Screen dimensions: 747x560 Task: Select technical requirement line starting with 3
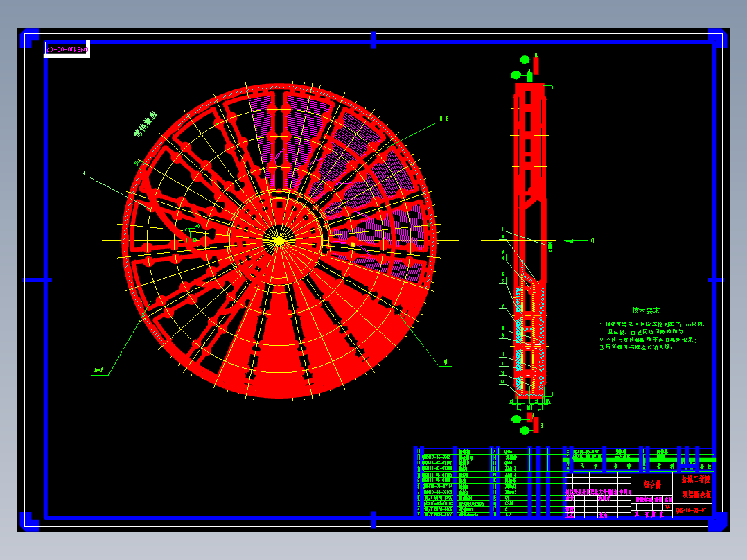click(x=636, y=347)
